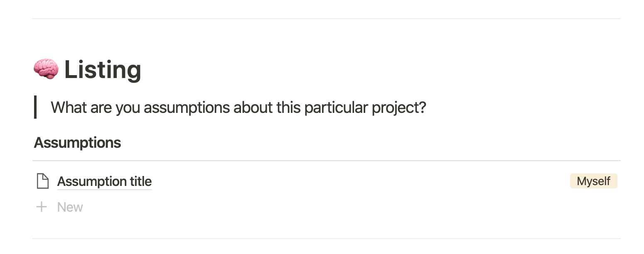This screenshot has height=254, width=644.
Task: Click the quote block's vertical bar
Action: tap(35, 107)
